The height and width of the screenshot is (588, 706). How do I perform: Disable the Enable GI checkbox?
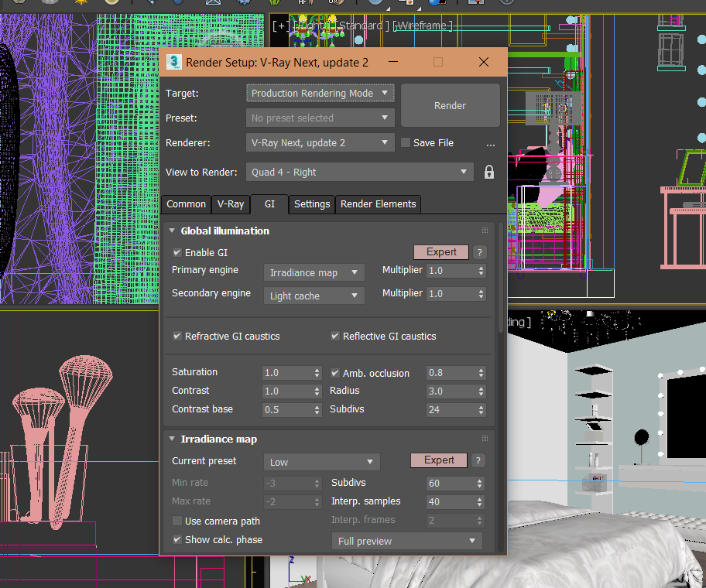pos(177,253)
